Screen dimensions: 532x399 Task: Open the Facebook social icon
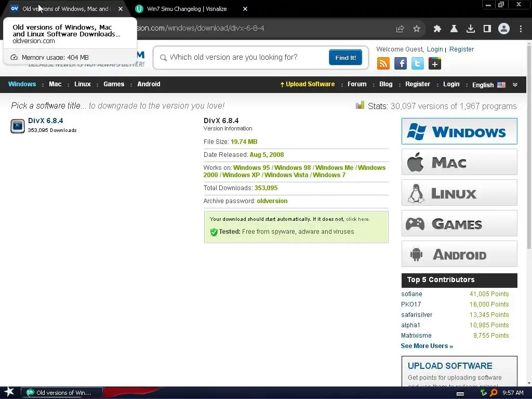point(401,63)
